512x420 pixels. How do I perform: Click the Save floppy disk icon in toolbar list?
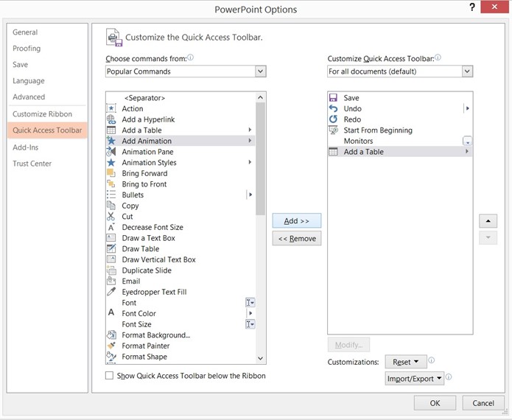pos(333,98)
